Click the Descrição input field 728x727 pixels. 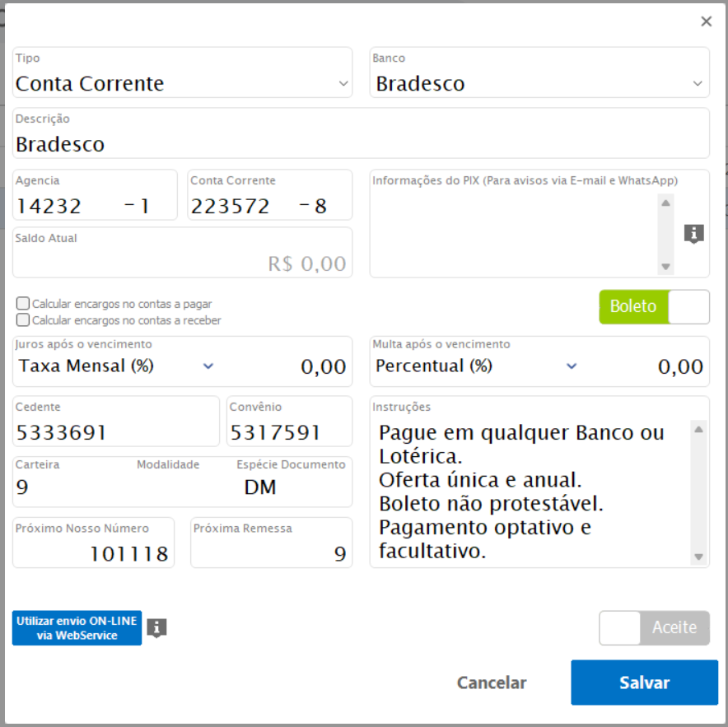(x=361, y=144)
